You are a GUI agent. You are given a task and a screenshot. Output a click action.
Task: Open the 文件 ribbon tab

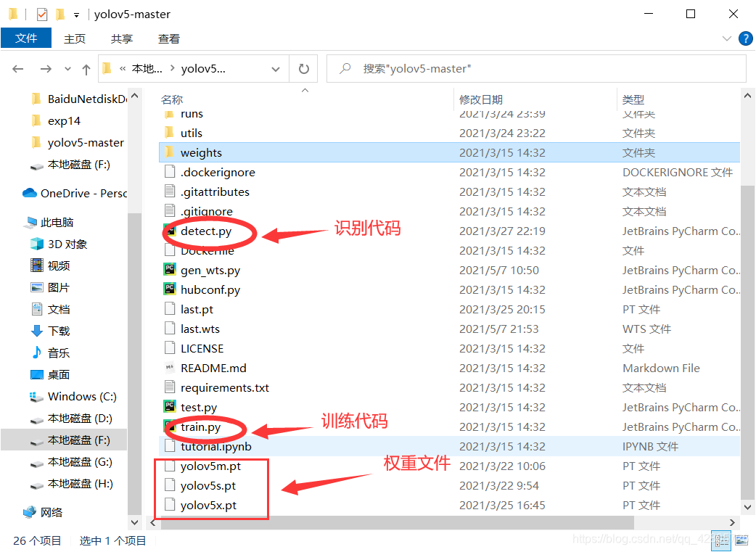(26, 38)
